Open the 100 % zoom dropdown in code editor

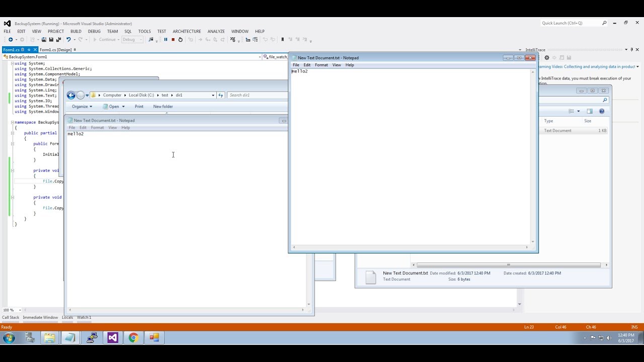click(x=20, y=310)
